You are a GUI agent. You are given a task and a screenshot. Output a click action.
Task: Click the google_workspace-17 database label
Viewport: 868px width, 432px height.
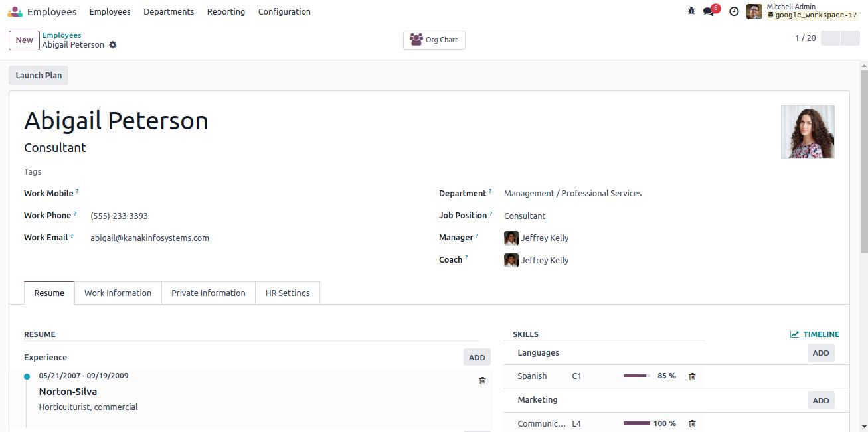812,15
